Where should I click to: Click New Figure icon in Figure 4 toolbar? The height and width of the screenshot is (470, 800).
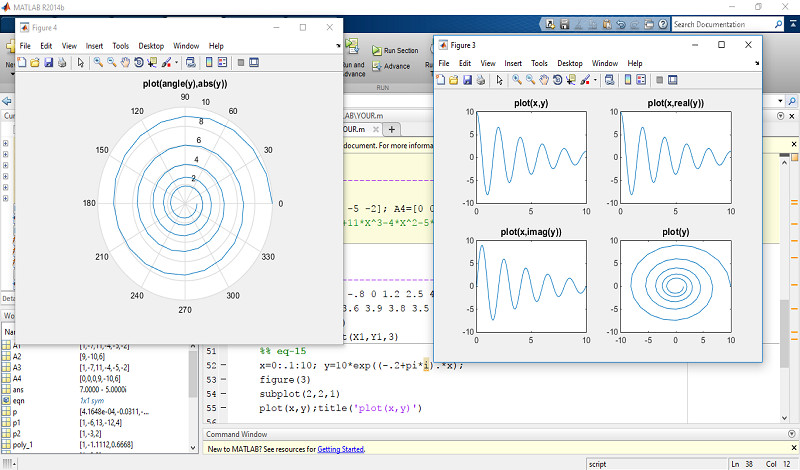(x=22, y=62)
